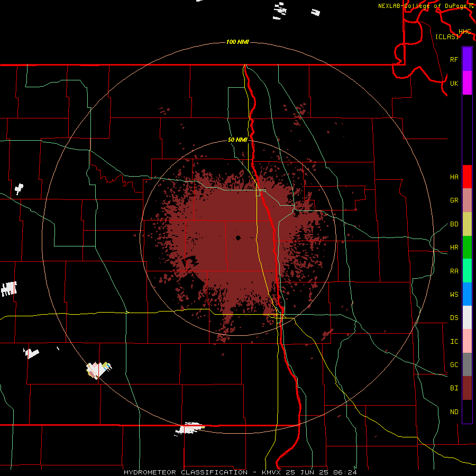Click the radar site black dot at center

(x=239, y=238)
